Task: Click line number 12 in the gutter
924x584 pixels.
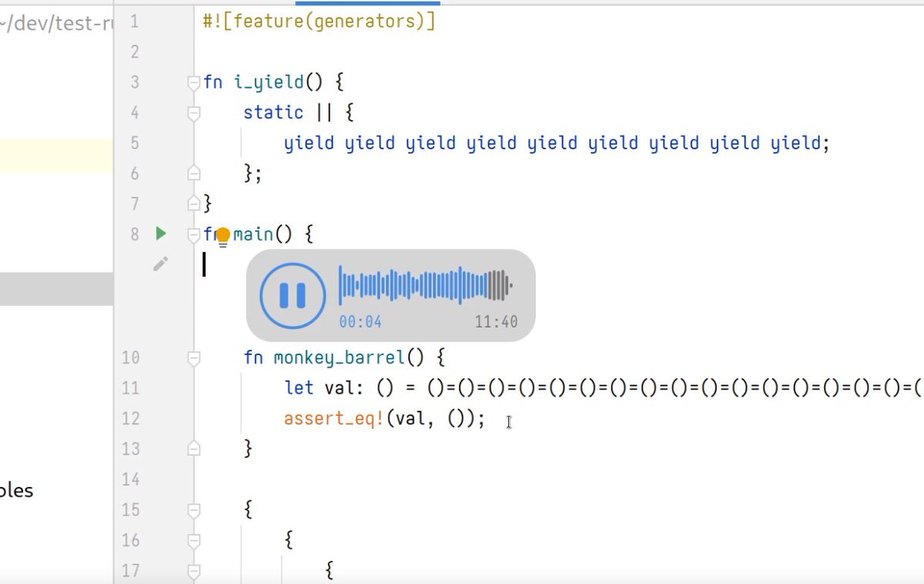Action: point(131,418)
